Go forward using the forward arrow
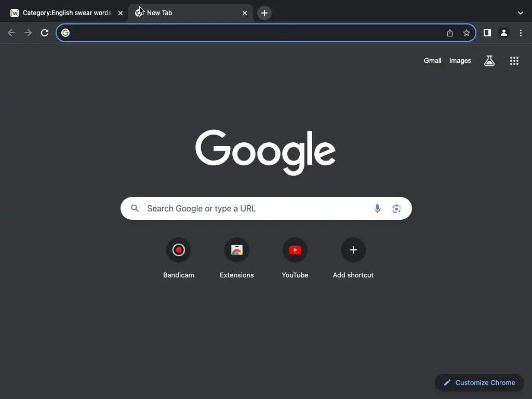532x399 pixels. (28, 33)
